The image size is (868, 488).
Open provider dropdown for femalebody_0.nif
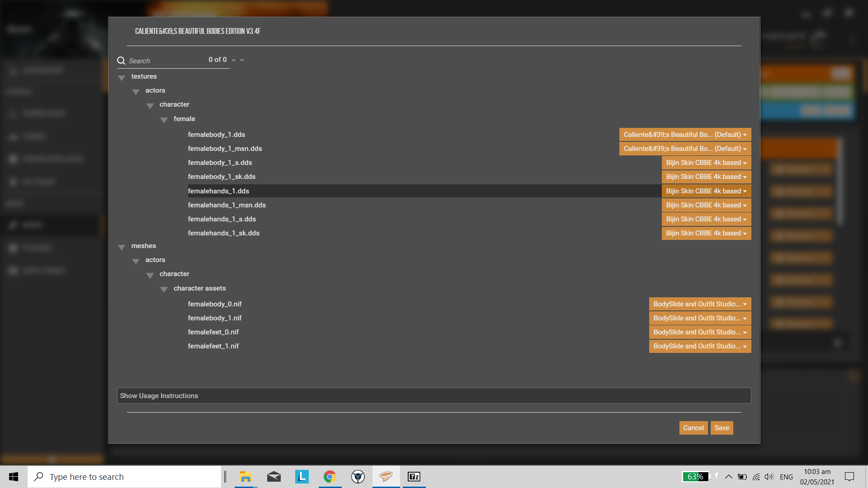coord(700,304)
